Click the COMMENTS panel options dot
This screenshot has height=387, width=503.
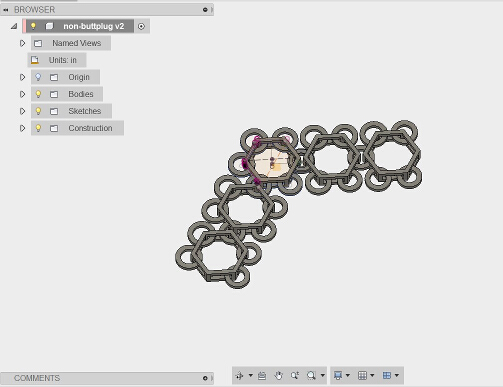pos(205,378)
